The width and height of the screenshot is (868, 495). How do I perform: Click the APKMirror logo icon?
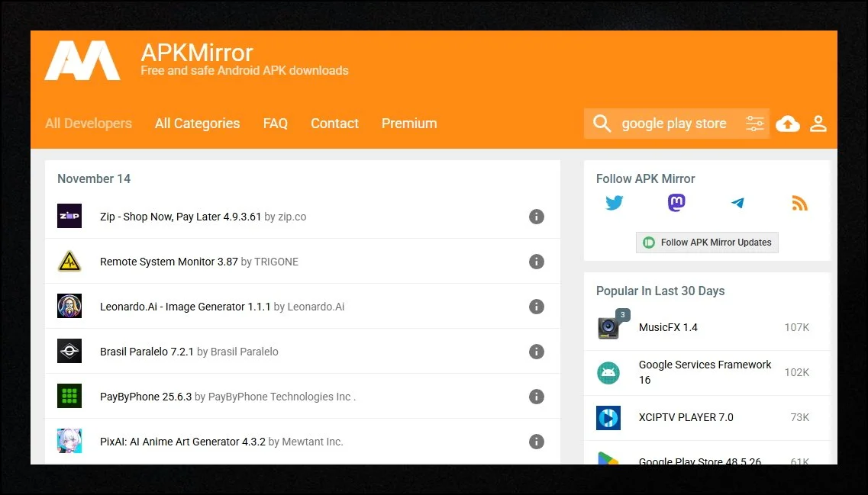[82, 61]
